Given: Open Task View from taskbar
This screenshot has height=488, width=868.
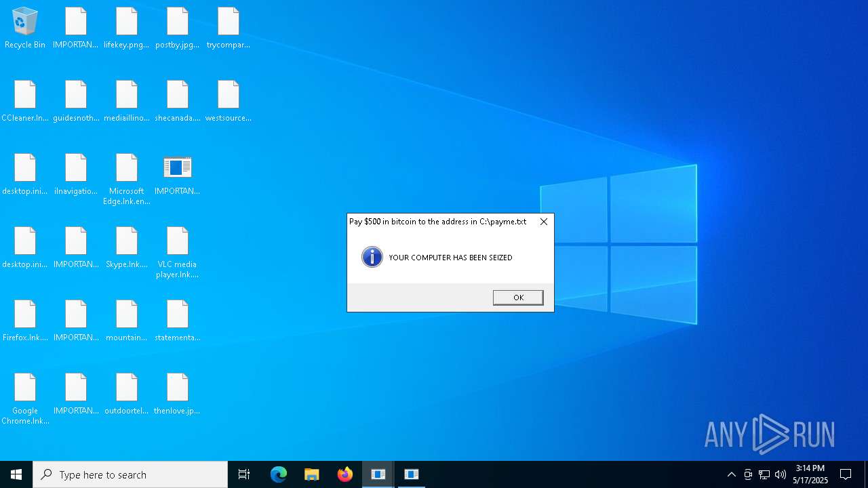Looking at the screenshot, I should pyautogui.click(x=244, y=474).
